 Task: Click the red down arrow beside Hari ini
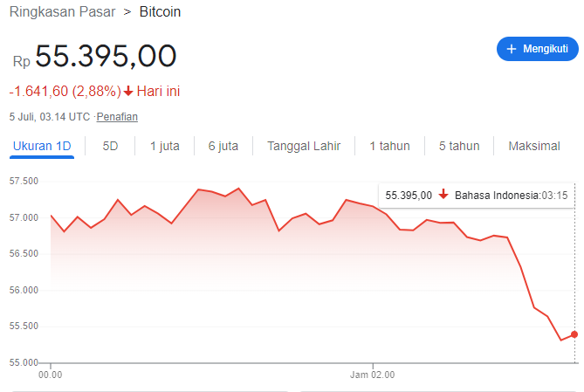pos(128,91)
